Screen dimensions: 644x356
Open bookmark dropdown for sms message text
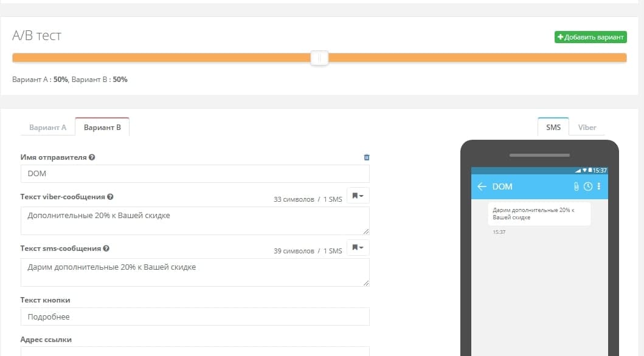click(358, 247)
